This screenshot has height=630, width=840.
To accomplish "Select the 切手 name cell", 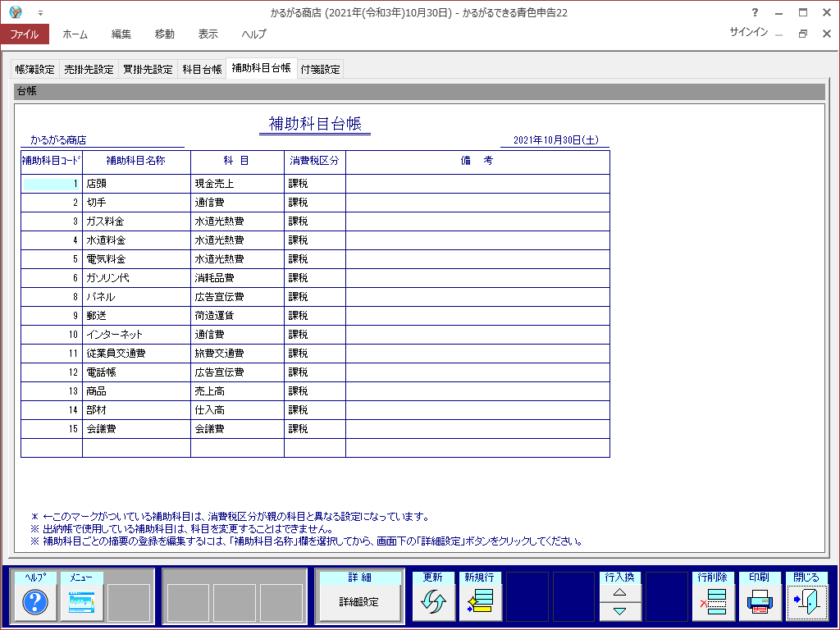I will tap(137, 203).
